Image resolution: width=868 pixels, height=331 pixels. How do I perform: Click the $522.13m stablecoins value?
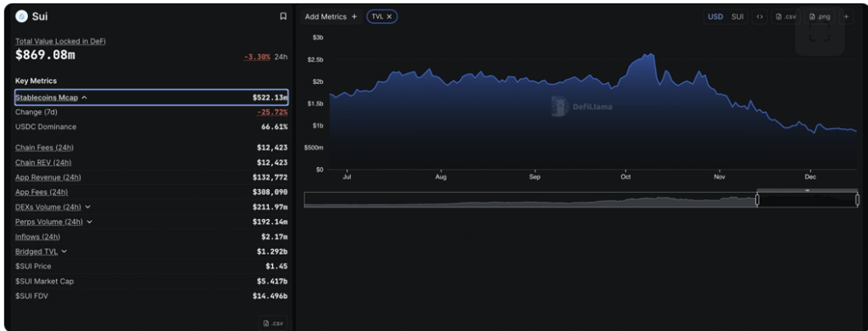tap(270, 97)
